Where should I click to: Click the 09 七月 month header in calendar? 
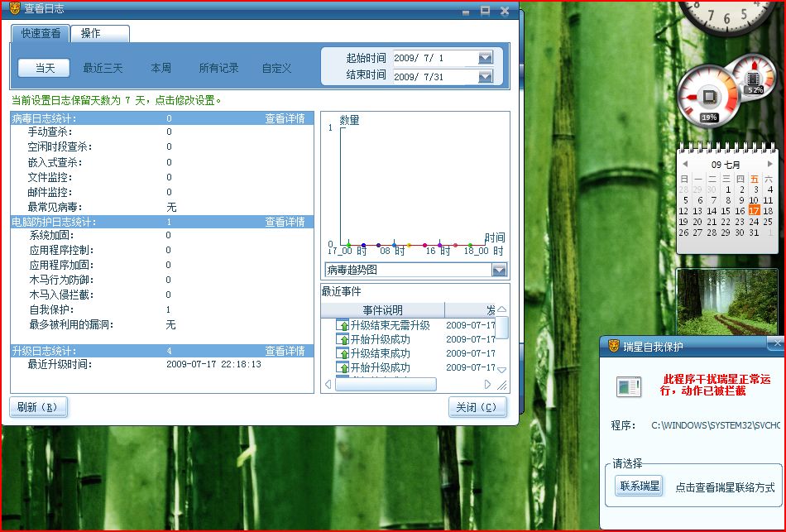(726, 165)
